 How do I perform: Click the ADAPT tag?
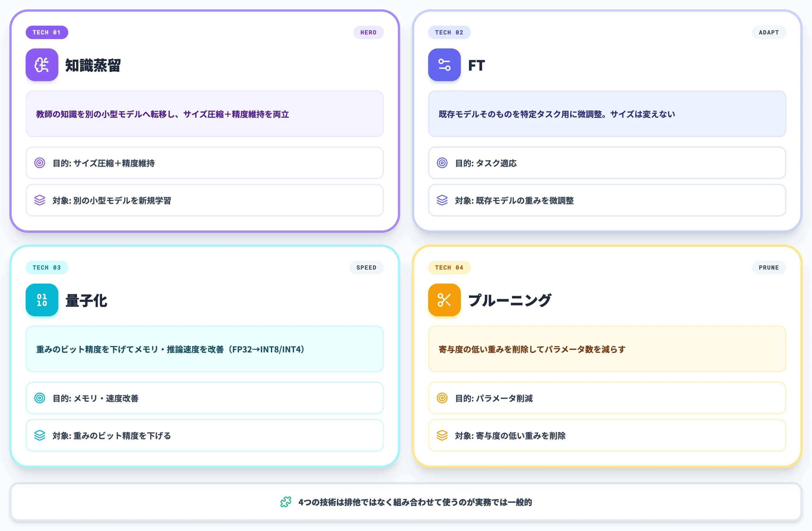point(769,32)
